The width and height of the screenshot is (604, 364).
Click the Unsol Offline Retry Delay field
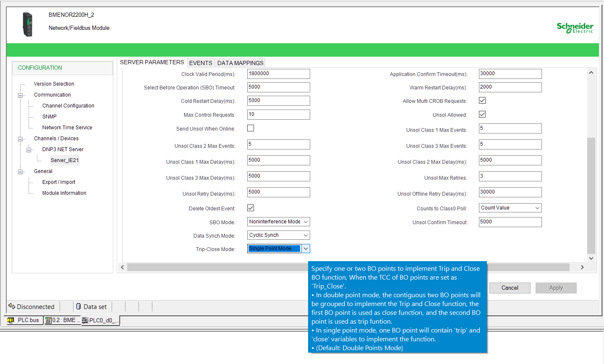click(510, 192)
